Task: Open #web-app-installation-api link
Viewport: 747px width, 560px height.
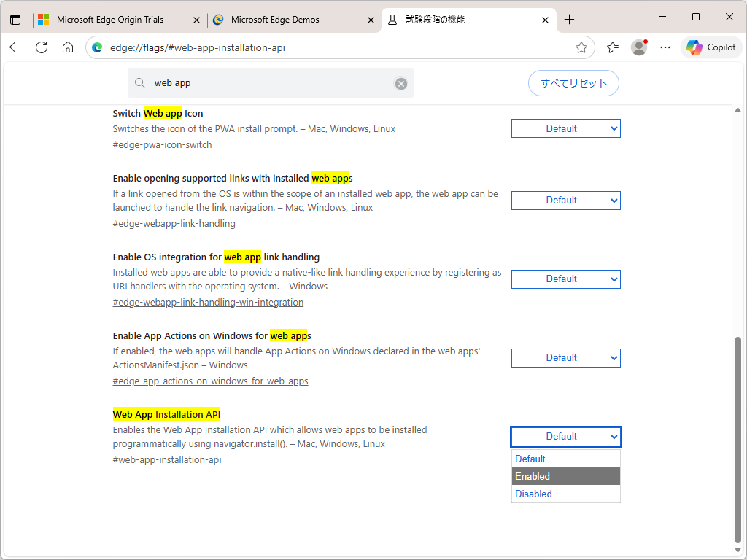Action: [x=167, y=460]
